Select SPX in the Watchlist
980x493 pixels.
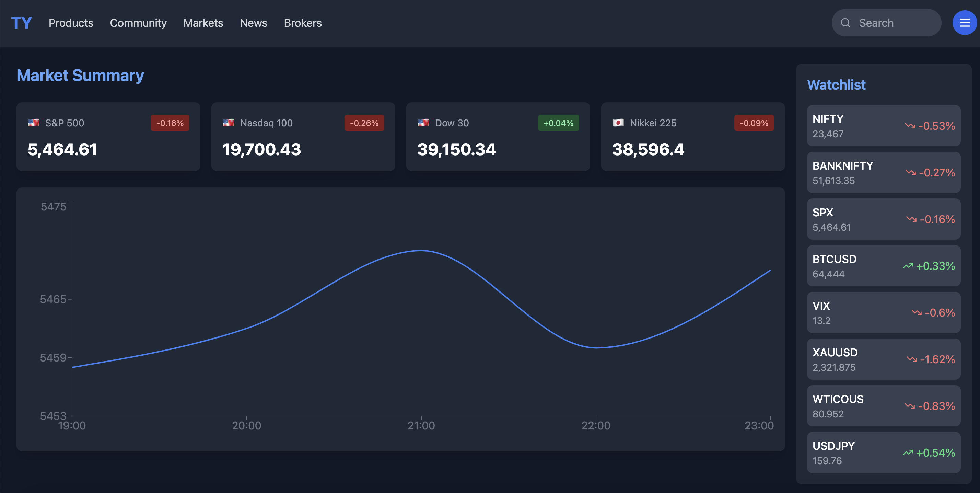883,219
